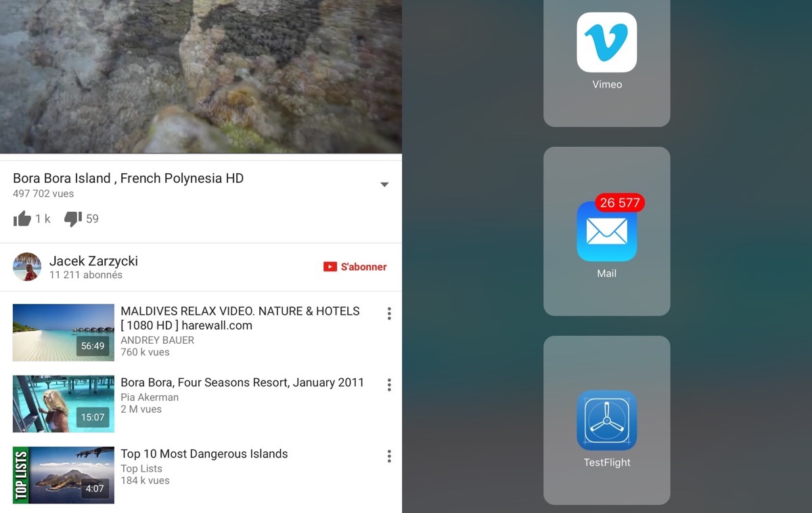Open Top 10 Most Dangerous Islands title

(x=204, y=454)
